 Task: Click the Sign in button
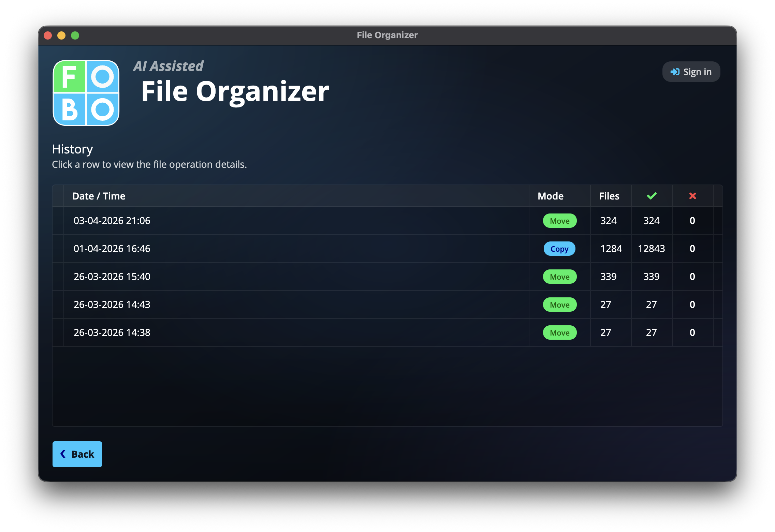coord(691,72)
